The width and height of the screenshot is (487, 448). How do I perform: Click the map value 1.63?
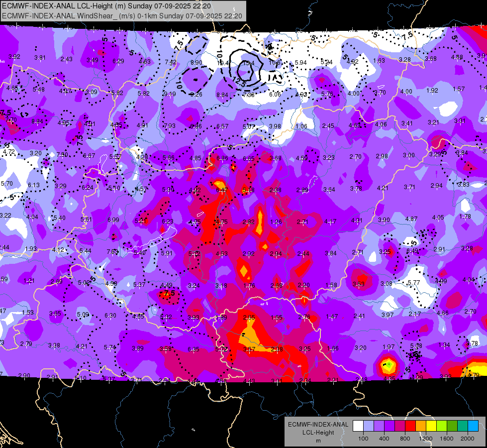(x=379, y=61)
